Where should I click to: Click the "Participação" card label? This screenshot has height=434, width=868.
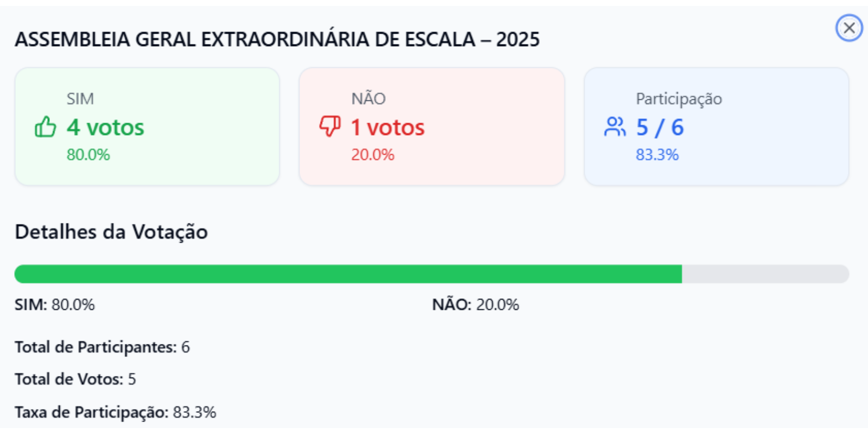click(679, 99)
